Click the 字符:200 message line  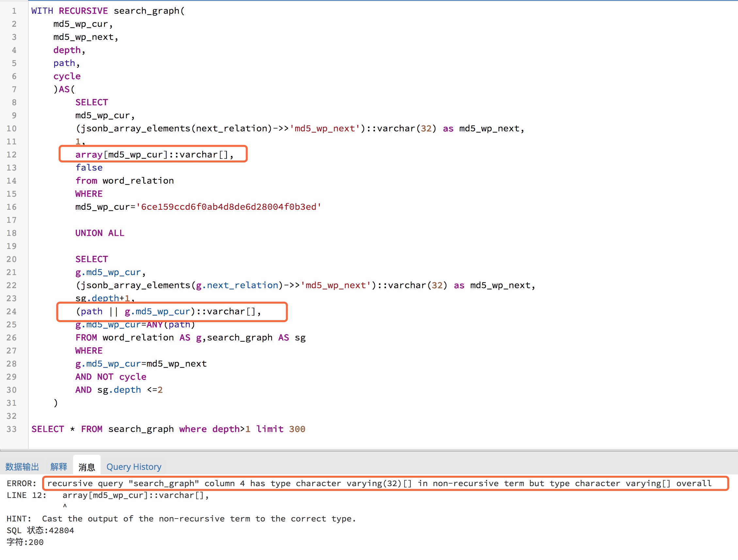(x=25, y=542)
